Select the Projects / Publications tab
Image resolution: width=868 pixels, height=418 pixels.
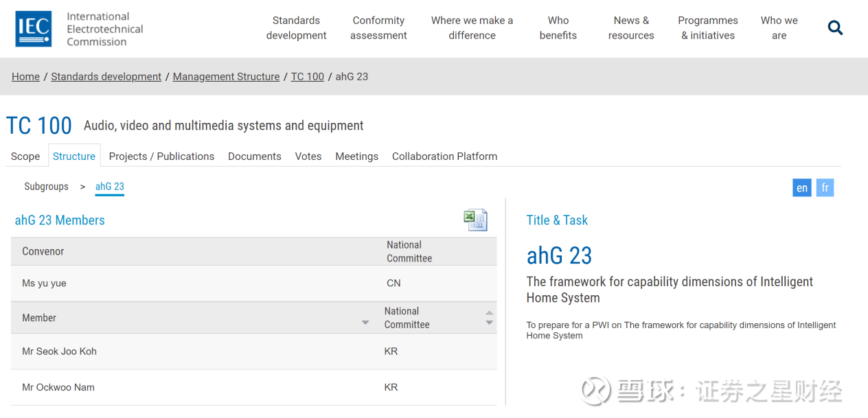(x=161, y=156)
